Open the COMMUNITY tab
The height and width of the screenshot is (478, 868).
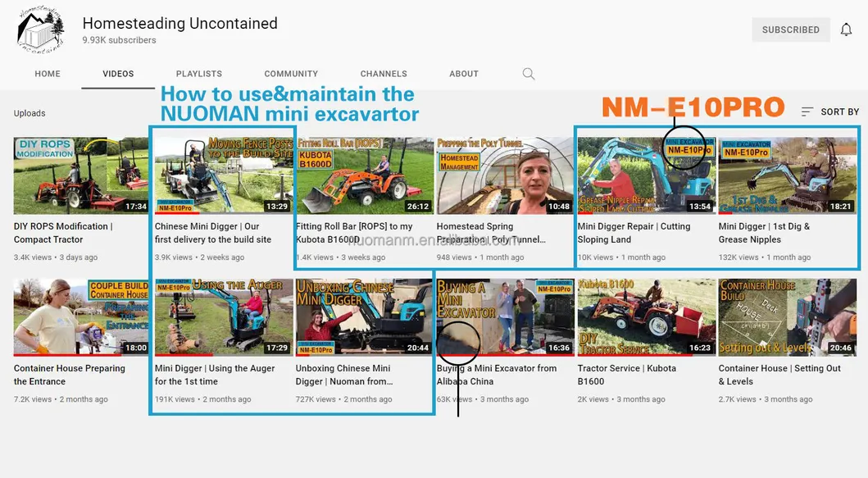coord(291,74)
